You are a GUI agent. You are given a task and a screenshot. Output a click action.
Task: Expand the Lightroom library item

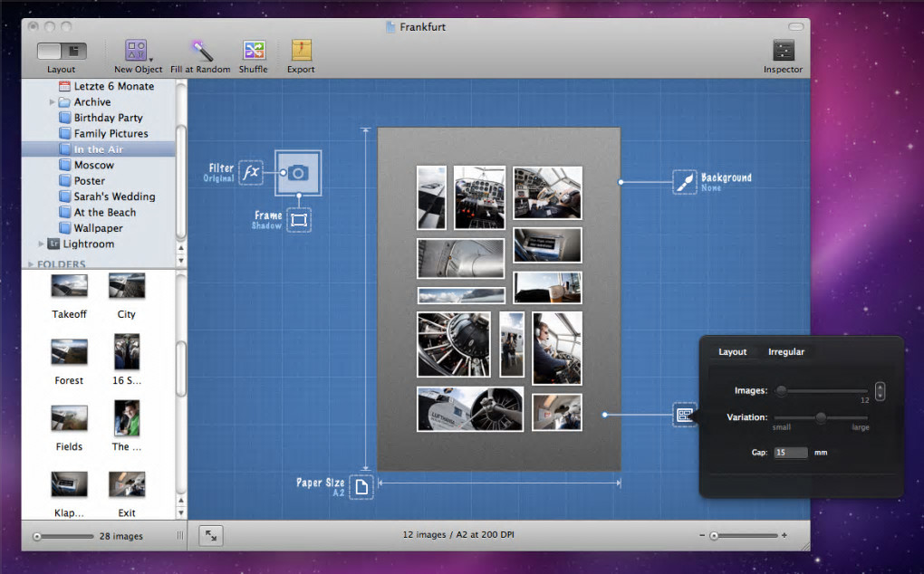point(42,244)
